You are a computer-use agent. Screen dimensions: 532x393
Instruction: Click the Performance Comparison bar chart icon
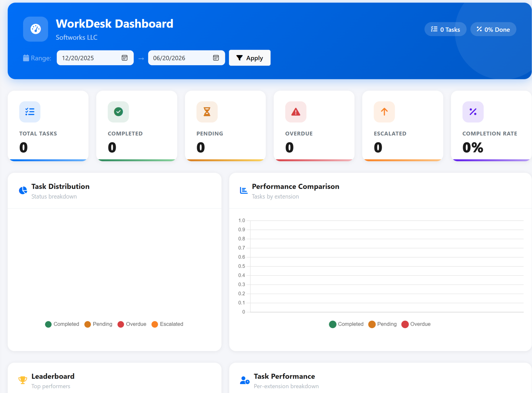click(244, 191)
